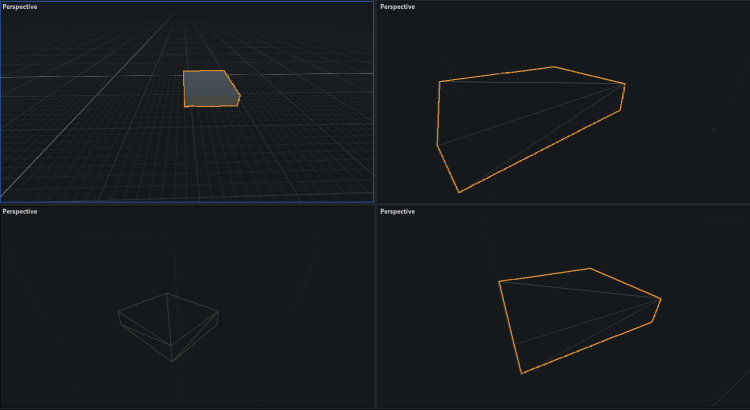Click the rightmost vertex of top-right wireframe
750x410 pixels.
625,85
